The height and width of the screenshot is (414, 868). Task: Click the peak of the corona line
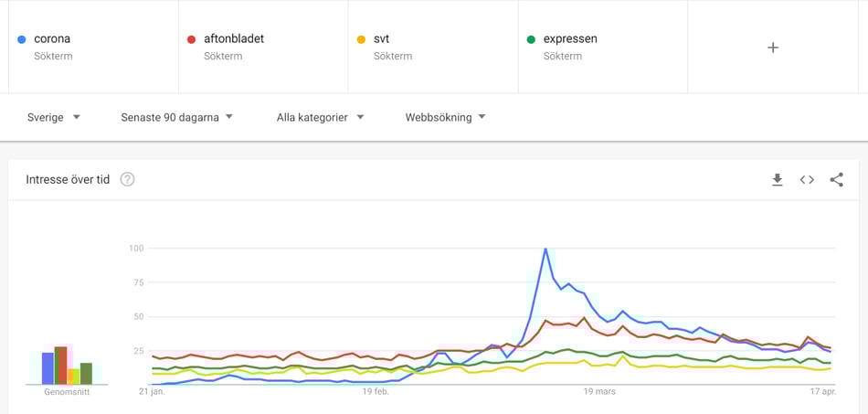pos(545,249)
